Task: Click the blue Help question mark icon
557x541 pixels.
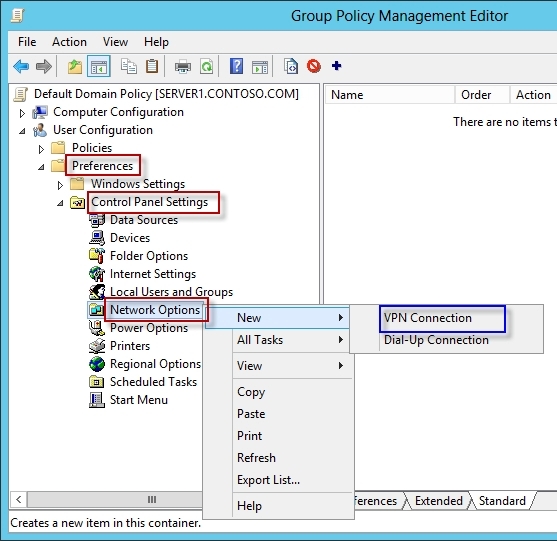Action: click(236, 66)
